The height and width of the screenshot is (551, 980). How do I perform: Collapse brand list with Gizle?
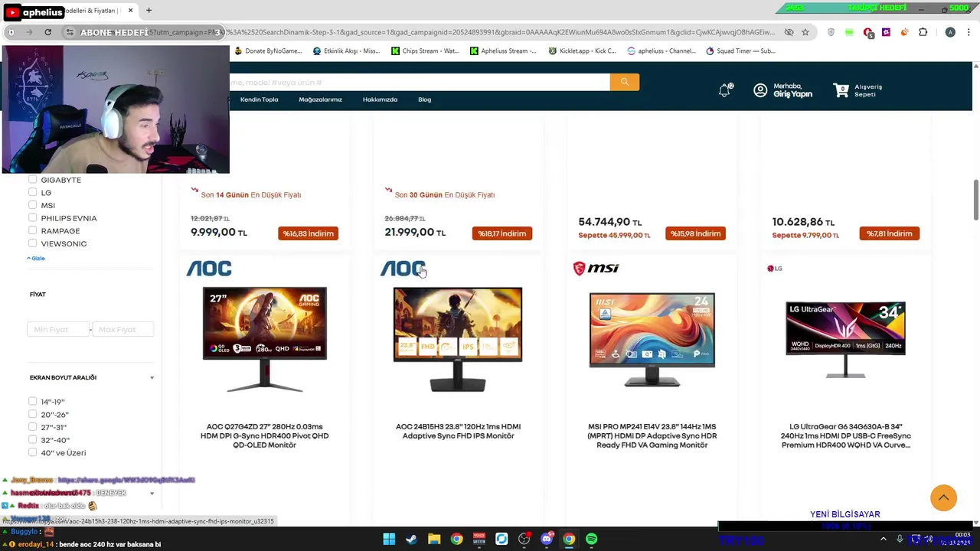(x=36, y=258)
